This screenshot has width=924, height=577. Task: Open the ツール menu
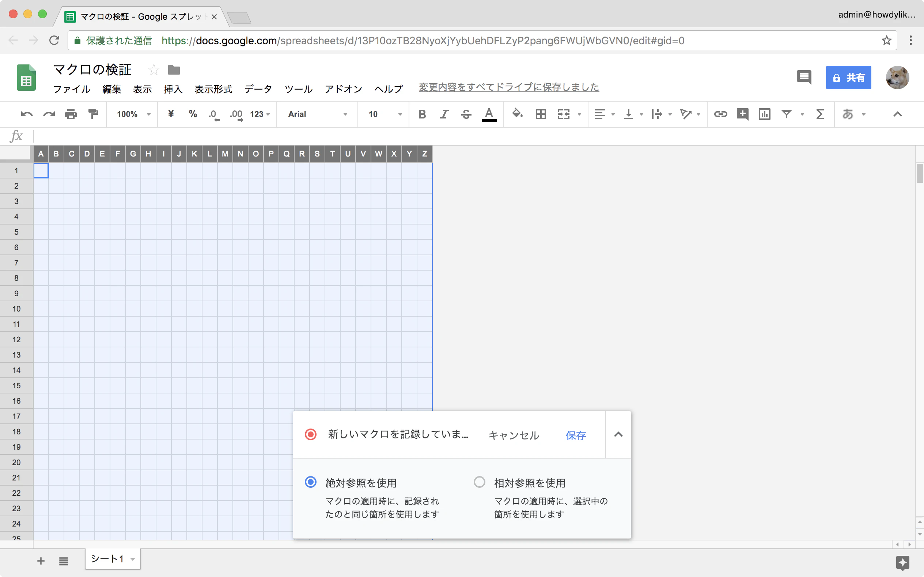coord(298,89)
